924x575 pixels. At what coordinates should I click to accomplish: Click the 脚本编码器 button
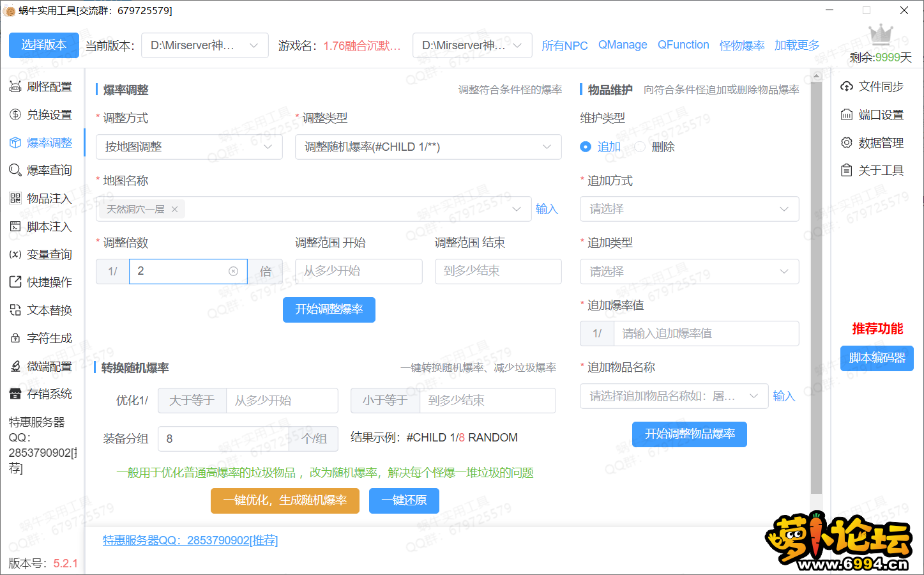click(x=877, y=358)
